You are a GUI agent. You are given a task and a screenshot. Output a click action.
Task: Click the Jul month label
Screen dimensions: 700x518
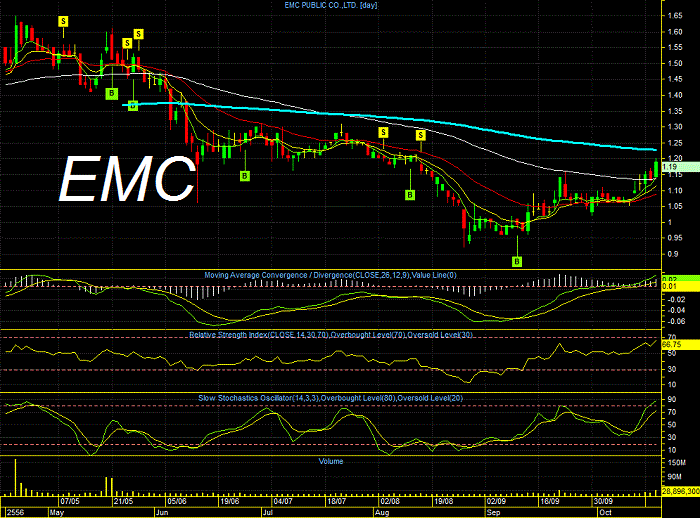[x=267, y=512]
